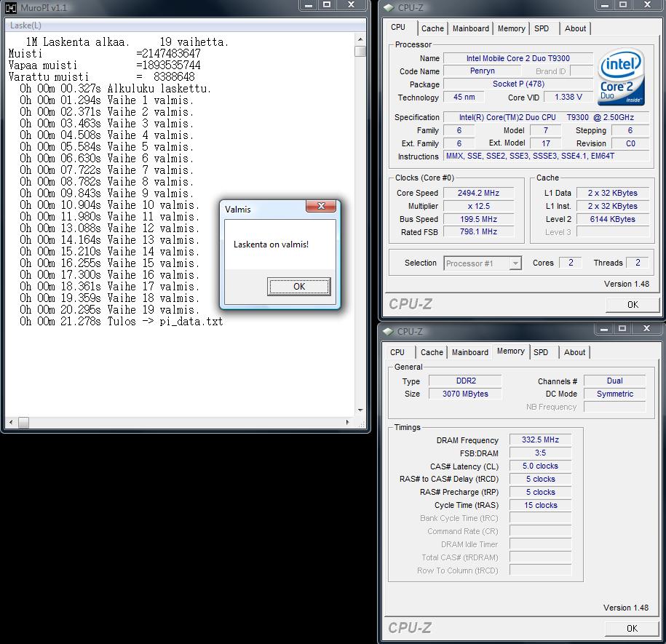Viewport: 666px width, 644px height.
Task: Click the MuroPI horizontal scrollbar right arrow
Action: coord(347,422)
